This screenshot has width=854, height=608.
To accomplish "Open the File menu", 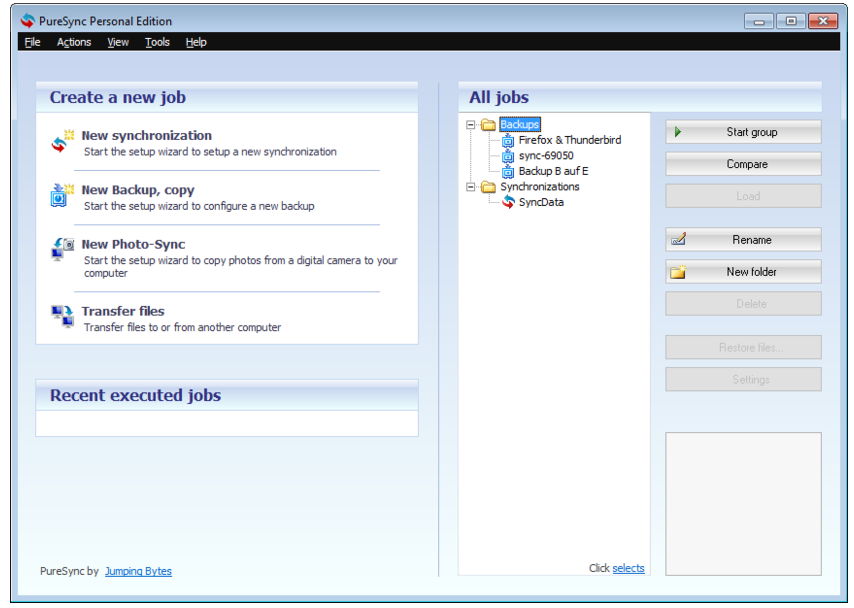I will pos(32,42).
